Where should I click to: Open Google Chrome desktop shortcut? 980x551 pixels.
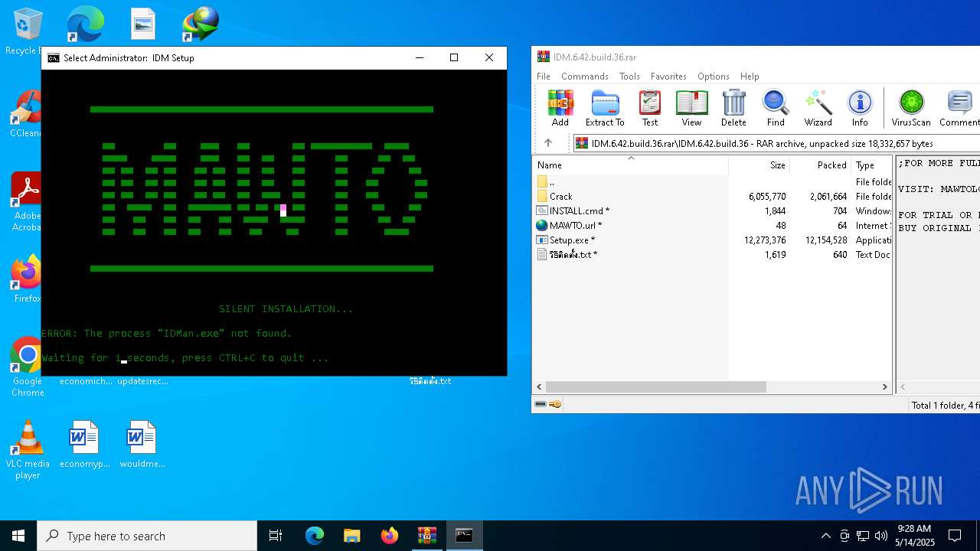[x=27, y=367]
